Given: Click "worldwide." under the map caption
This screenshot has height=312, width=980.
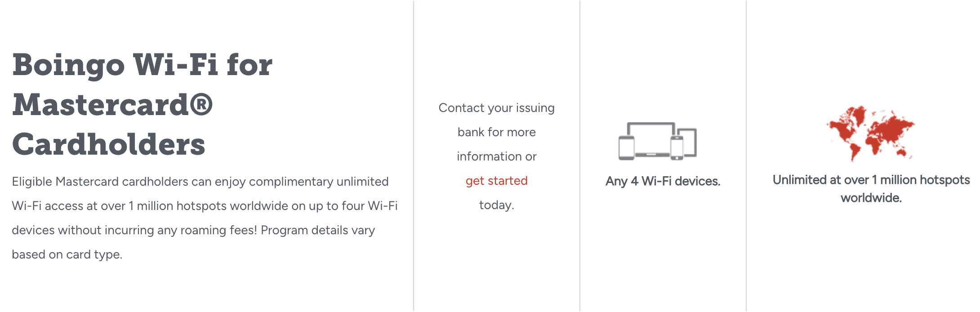Looking at the screenshot, I should [871, 198].
